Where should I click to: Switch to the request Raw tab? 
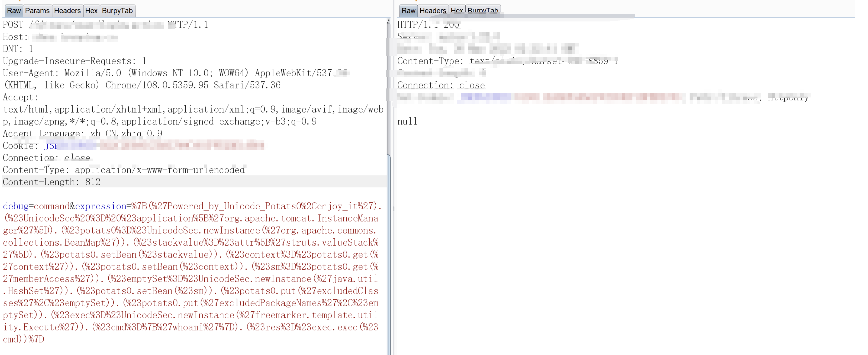click(x=14, y=10)
